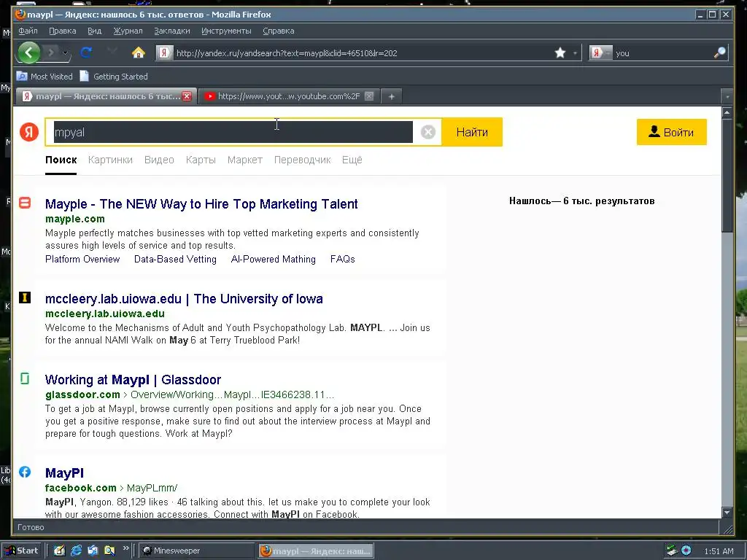Click the Войти login button
The width and height of the screenshot is (747, 560).
pos(671,132)
